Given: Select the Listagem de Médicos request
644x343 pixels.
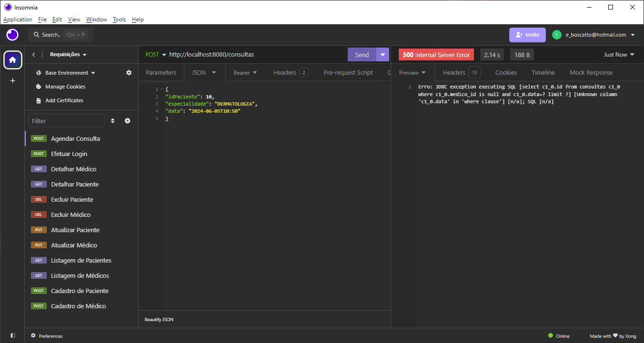Looking at the screenshot, I should point(81,276).
